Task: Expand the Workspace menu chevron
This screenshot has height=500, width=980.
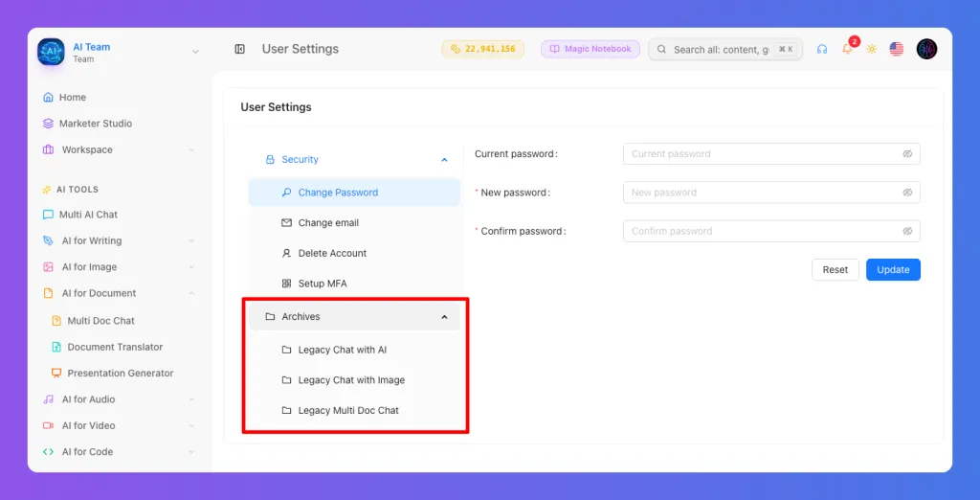Action: (x=191, y=150)
